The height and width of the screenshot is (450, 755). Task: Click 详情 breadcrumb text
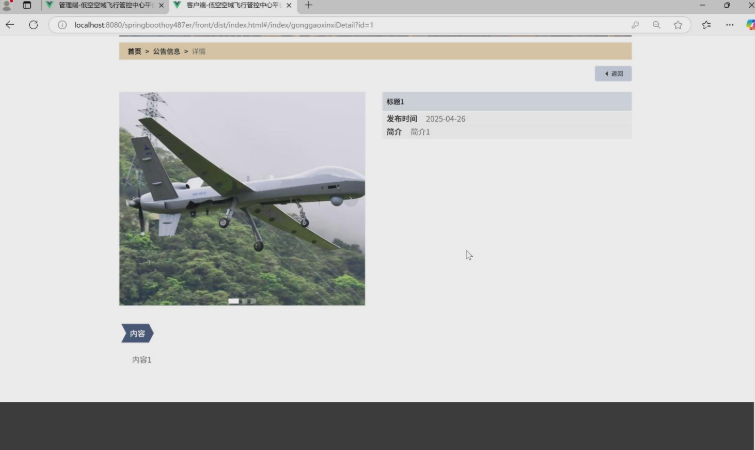[199, 51]
